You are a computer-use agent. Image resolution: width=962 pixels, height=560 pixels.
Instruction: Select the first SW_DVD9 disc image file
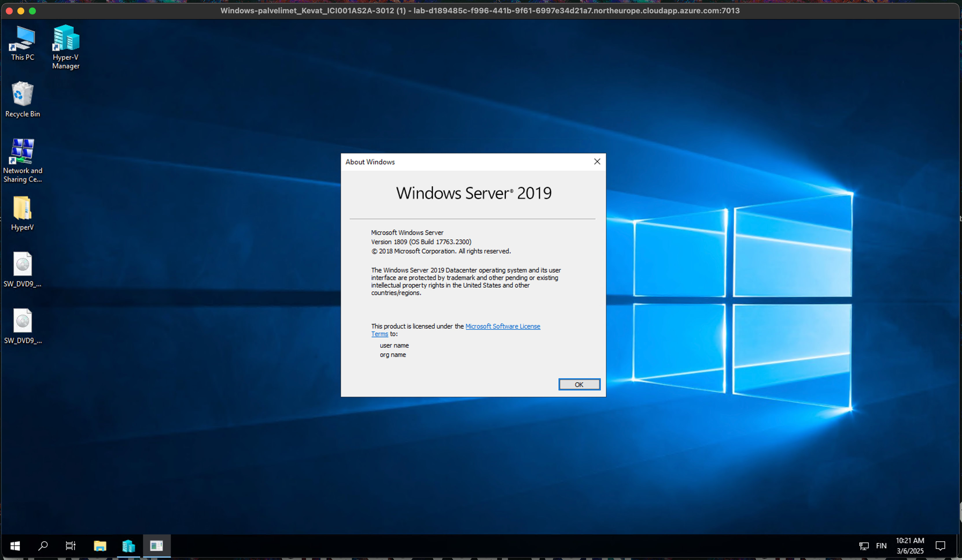(x=22, y=269)
